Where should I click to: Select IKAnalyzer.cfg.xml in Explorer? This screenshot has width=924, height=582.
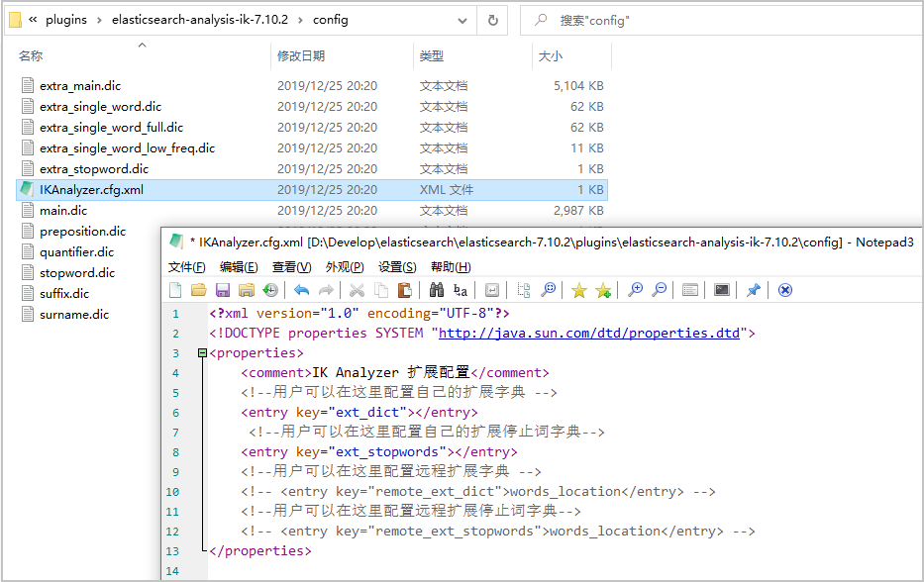(312, 190)
